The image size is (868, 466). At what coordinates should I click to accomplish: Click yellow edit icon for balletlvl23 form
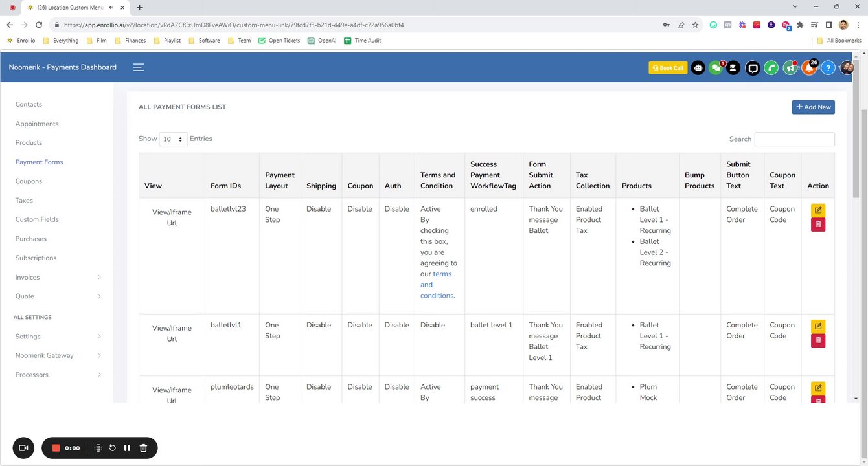[x=818, y=210]
